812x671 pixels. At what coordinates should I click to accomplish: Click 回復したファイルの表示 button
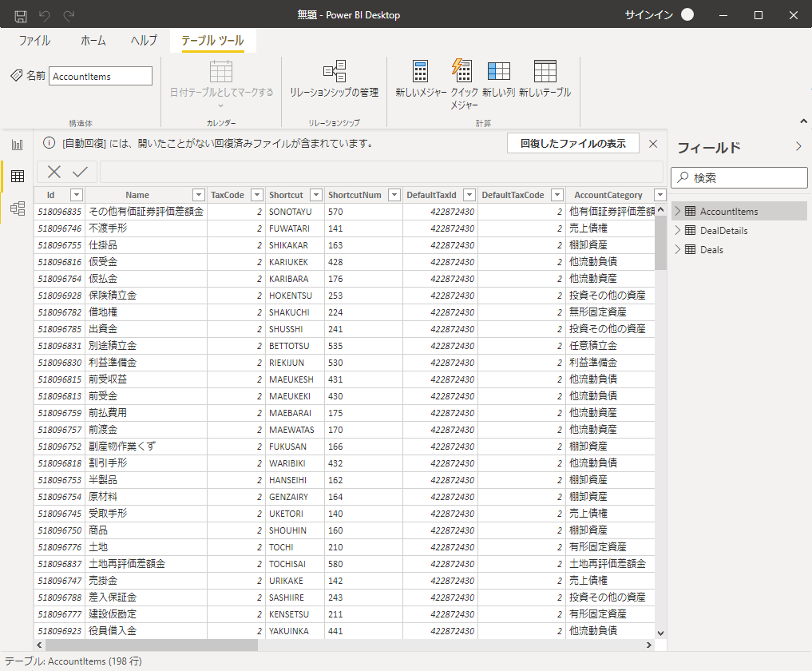(572, 144)
